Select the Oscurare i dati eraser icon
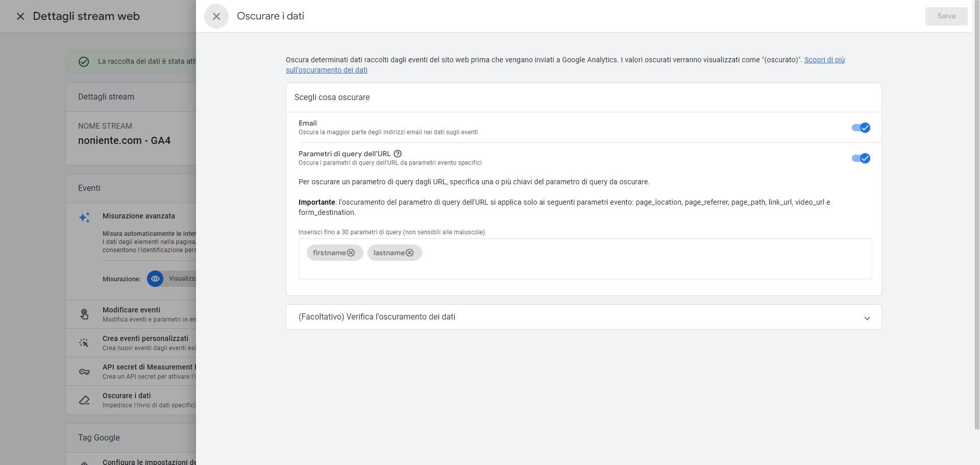The image size is (980, 465). [x=85, y=400]
